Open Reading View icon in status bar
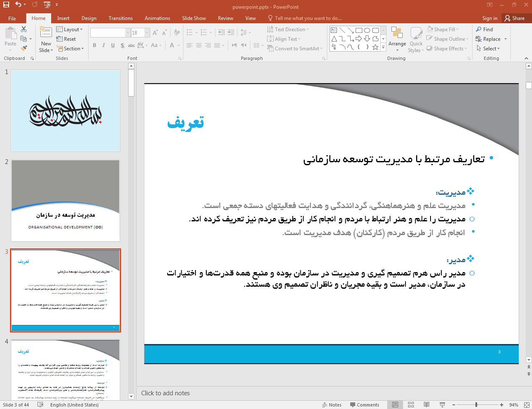 pos(426,404)
